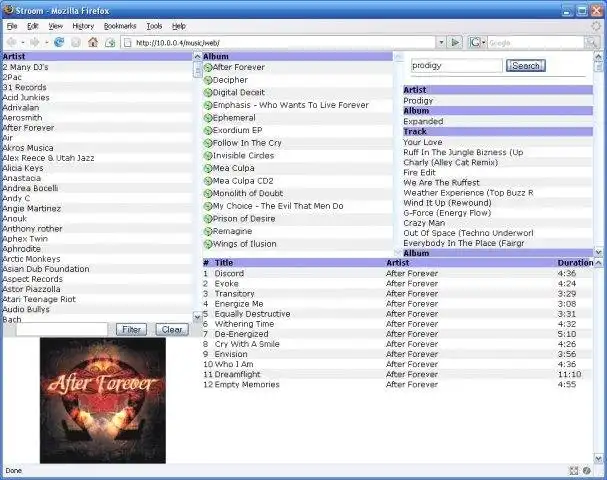Click the status bar icon at bottom right

point(587,471)
